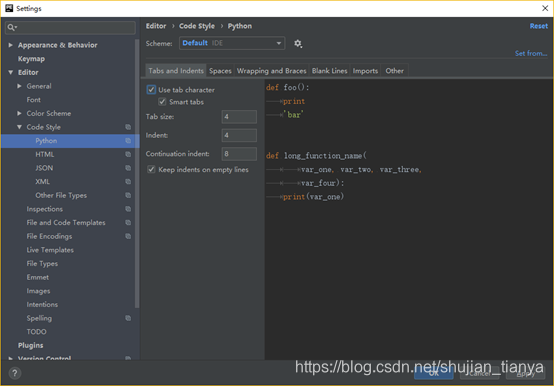Select HTML code style item
This screenshot has height=386, width=554.
(45, 154)
